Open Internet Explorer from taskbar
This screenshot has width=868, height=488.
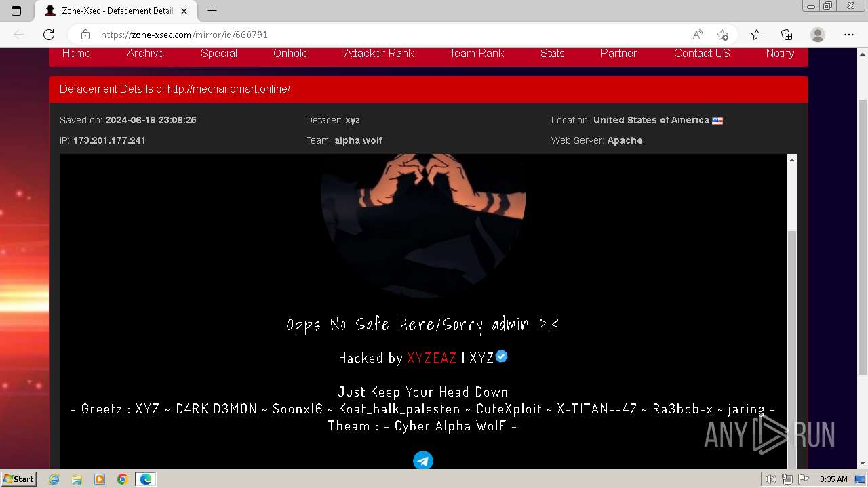point(54,479)
